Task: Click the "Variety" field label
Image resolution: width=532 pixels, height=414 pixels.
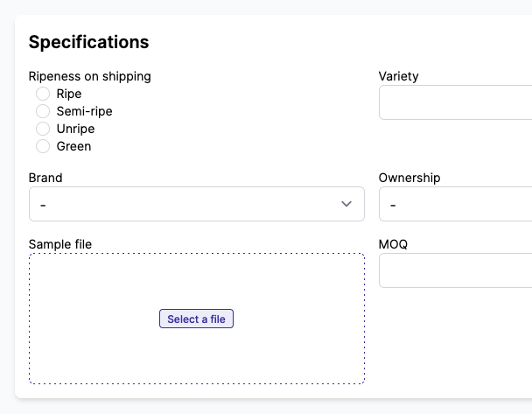Action: (399, 76)
